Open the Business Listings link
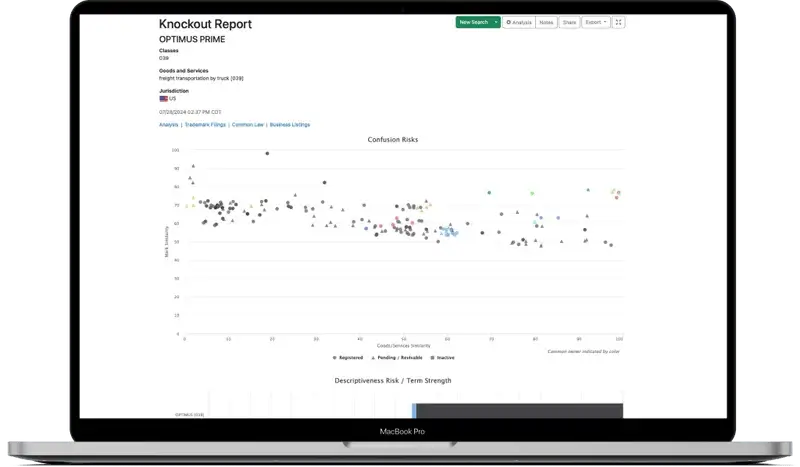This screenshot has height=467, width=800. coord(289,125)
